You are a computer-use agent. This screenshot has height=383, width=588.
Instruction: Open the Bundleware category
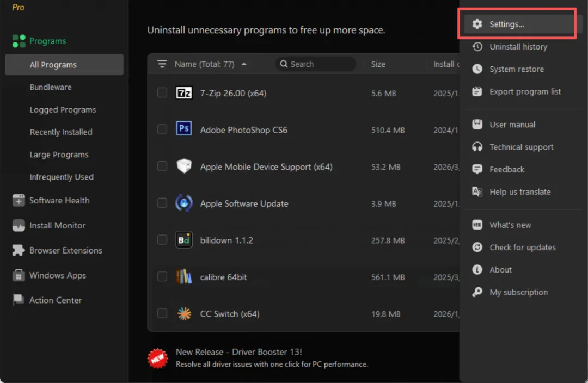(x=51, y=87)
